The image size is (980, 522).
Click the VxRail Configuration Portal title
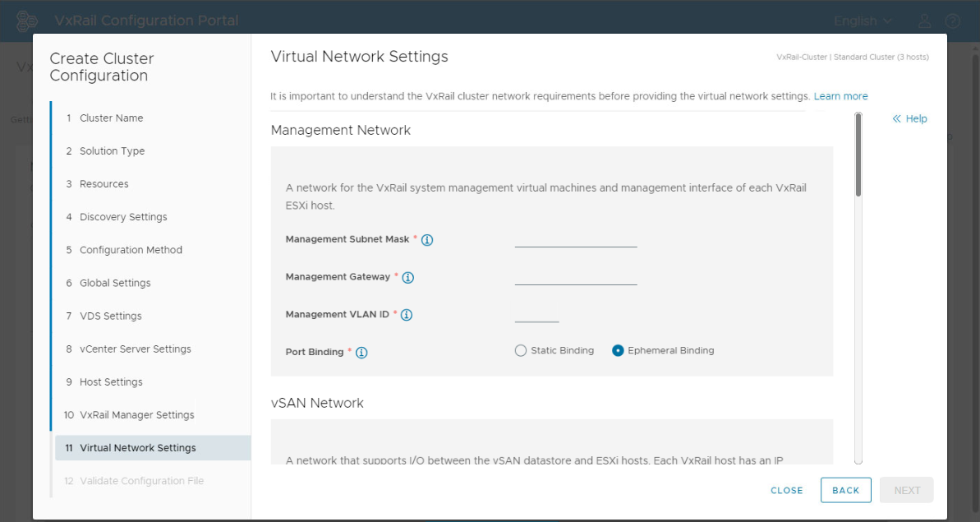tap(146, 21)
